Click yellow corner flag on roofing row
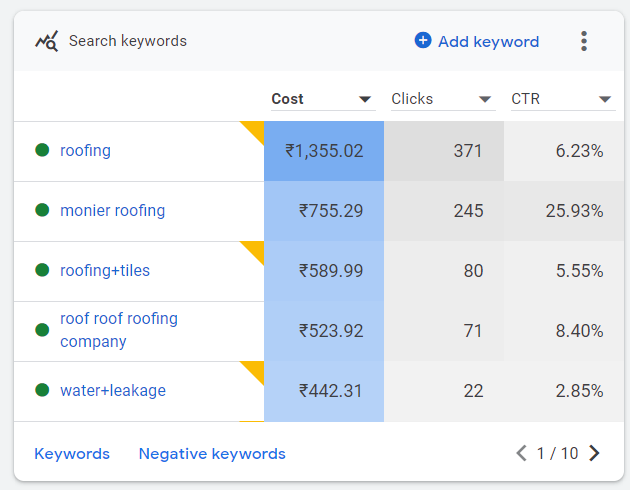The height and width of the screenshot is (490, 630). [255, 130]
